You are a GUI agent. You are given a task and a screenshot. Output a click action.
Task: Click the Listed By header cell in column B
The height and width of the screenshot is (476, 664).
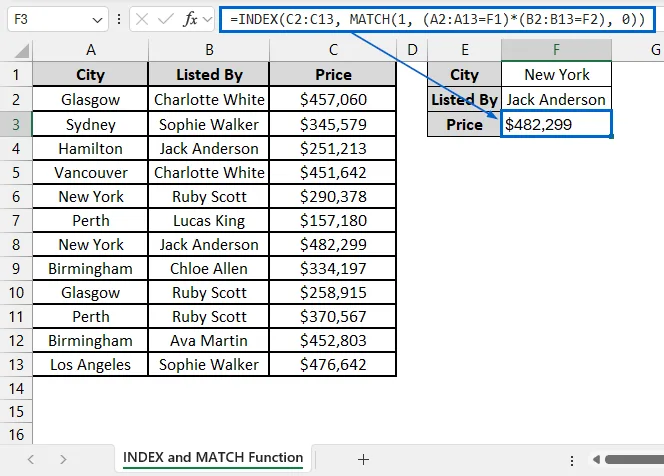tap(209, 75)
